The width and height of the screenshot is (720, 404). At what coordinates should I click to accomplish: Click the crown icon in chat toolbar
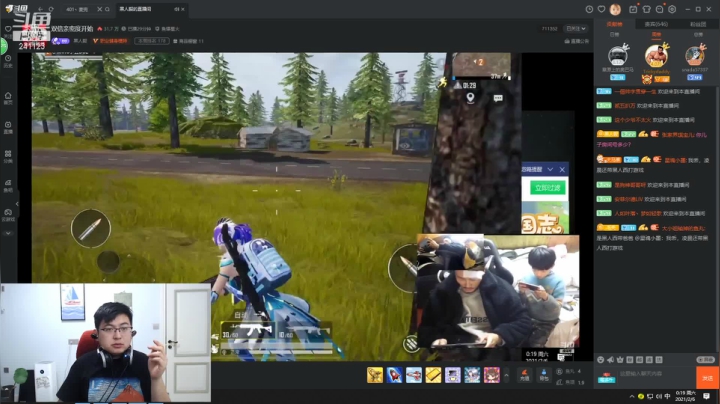[x=620, y=360]
